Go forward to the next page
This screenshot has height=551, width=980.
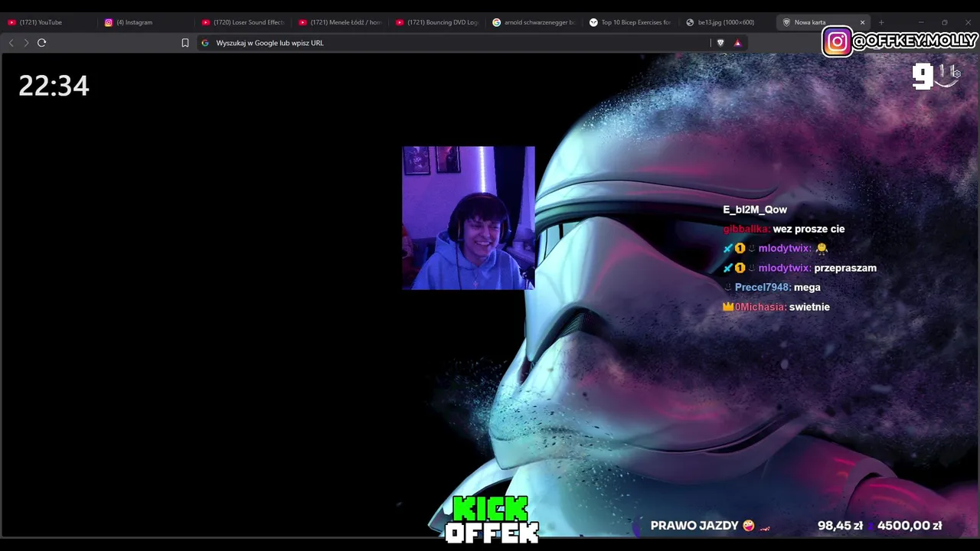coord(26,43)
